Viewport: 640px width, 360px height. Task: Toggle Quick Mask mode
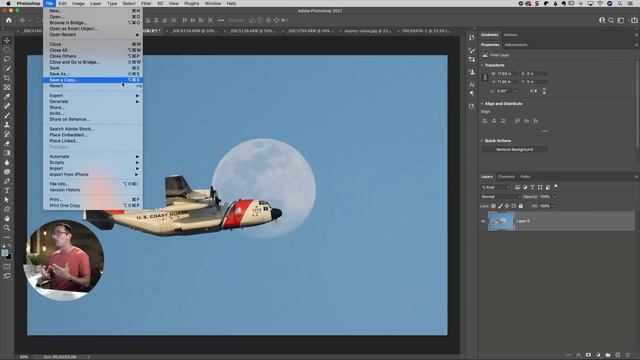[x=7, y=267]
